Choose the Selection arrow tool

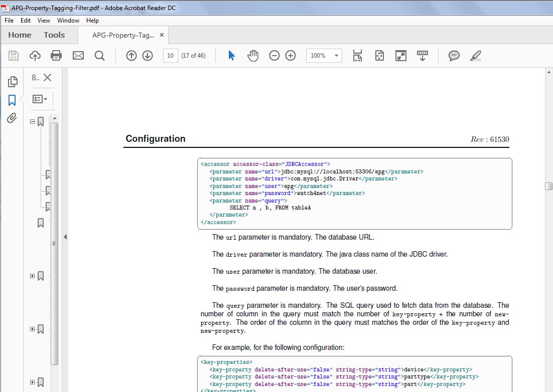click(x=231, y=56)
